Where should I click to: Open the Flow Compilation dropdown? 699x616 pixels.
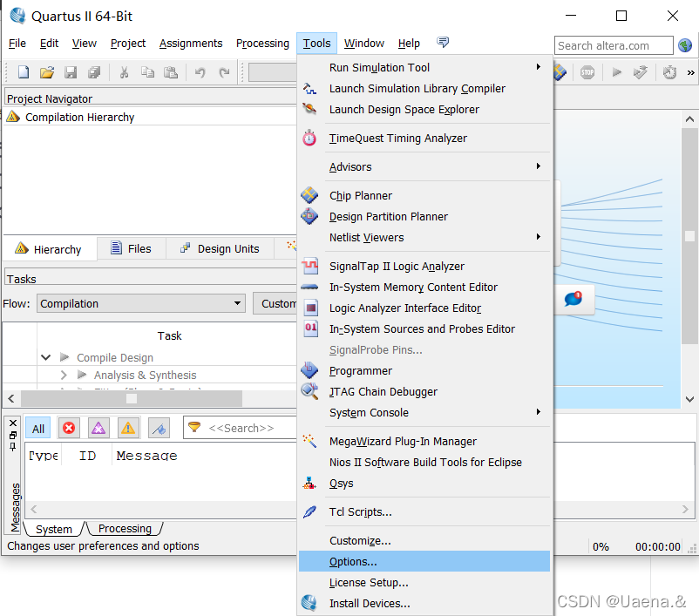point(141,303)
